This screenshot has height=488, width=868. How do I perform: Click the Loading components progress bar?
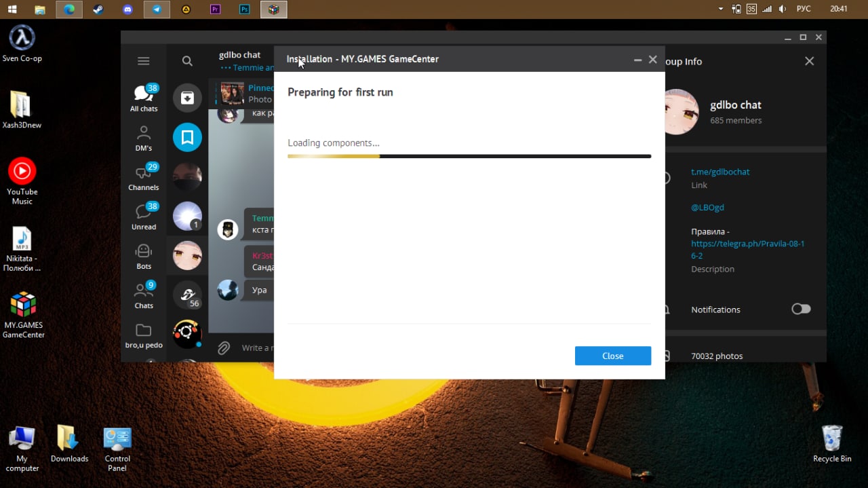coord(469,156)
